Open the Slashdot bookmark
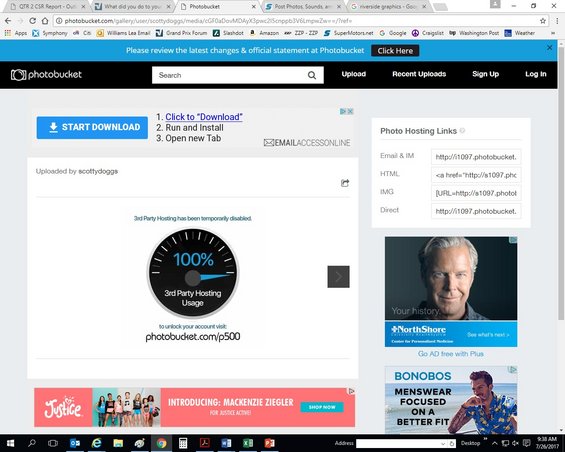 228,33
